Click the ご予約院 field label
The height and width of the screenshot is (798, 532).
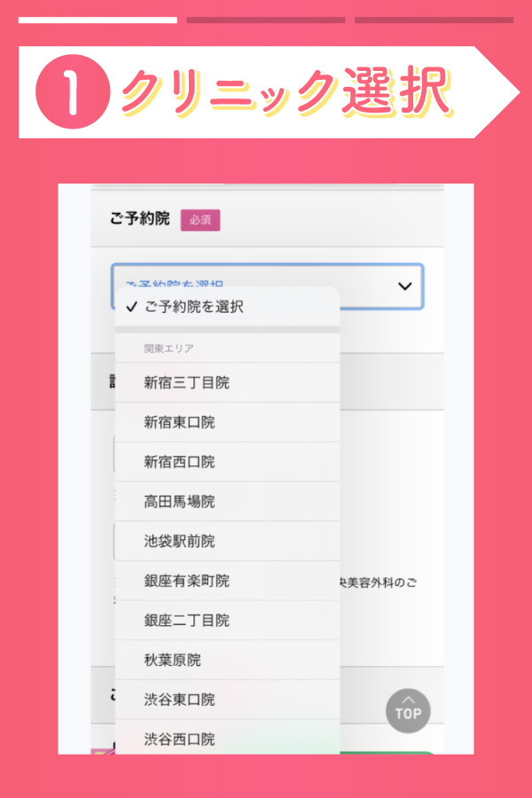139,219
